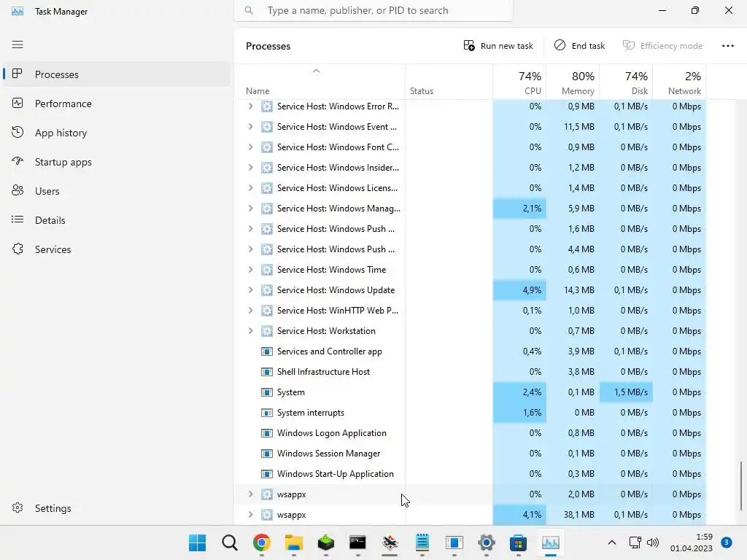747x560 pixels.
Task: Sort by the Disk column header
Action: (627, 82)
